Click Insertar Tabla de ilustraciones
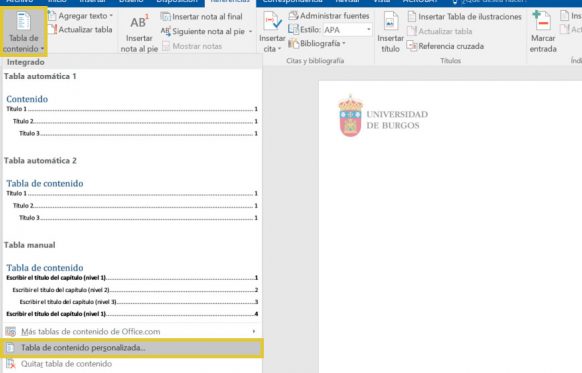 click(464, 17)
